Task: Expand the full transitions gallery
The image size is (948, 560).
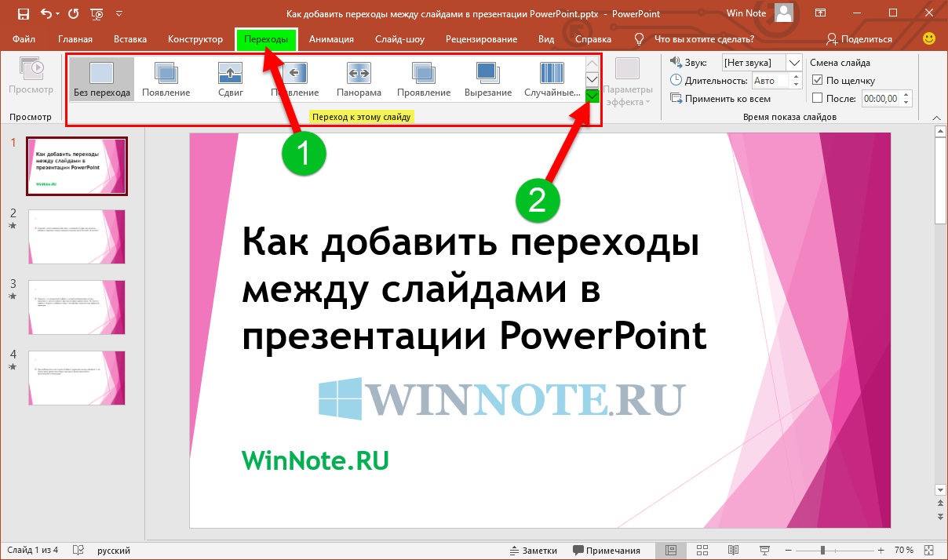Action: tap(592, 95)
